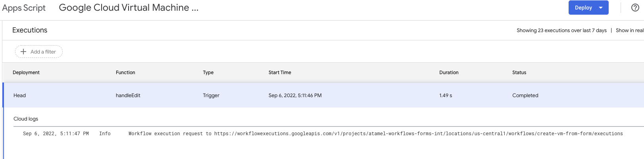Click the workflow execution request log message
Image resolution: width=644 pixels, height=159 pixels.
pos(375,134)
